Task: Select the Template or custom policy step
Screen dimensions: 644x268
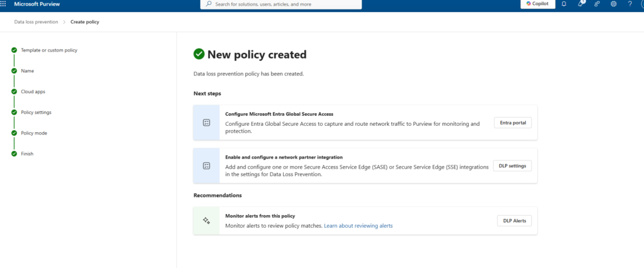Action: click(49, 50)
